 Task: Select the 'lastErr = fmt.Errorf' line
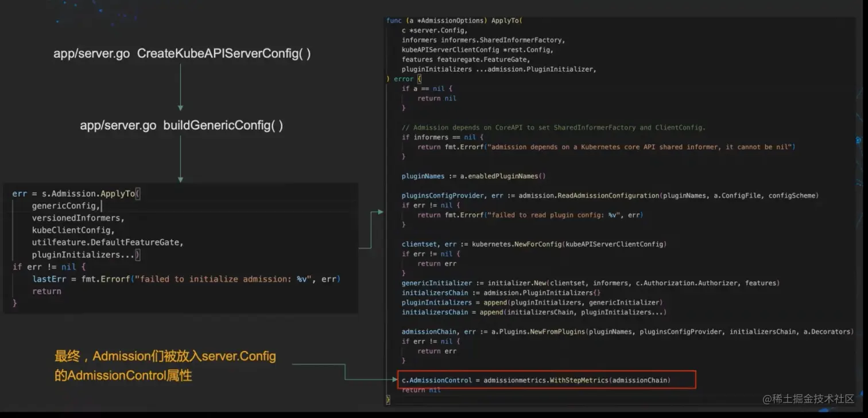pyautogui.click(x=187, y=279)
